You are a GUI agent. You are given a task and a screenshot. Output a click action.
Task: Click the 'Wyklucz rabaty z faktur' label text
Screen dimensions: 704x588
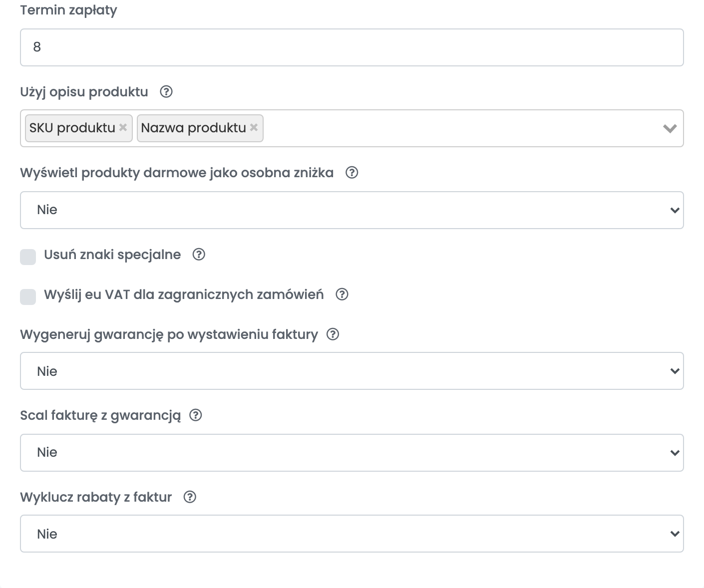(96, 497)
